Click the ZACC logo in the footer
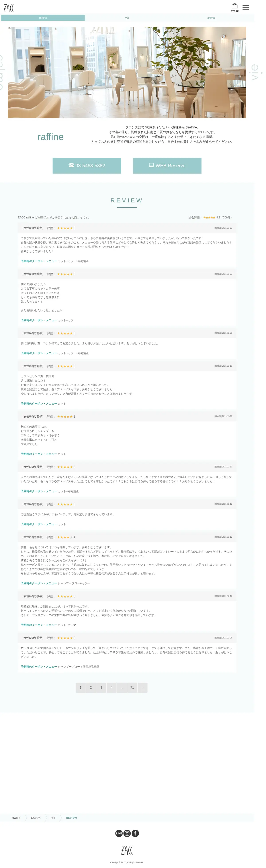Screen dimensions: 266x868 coord(127,850)
